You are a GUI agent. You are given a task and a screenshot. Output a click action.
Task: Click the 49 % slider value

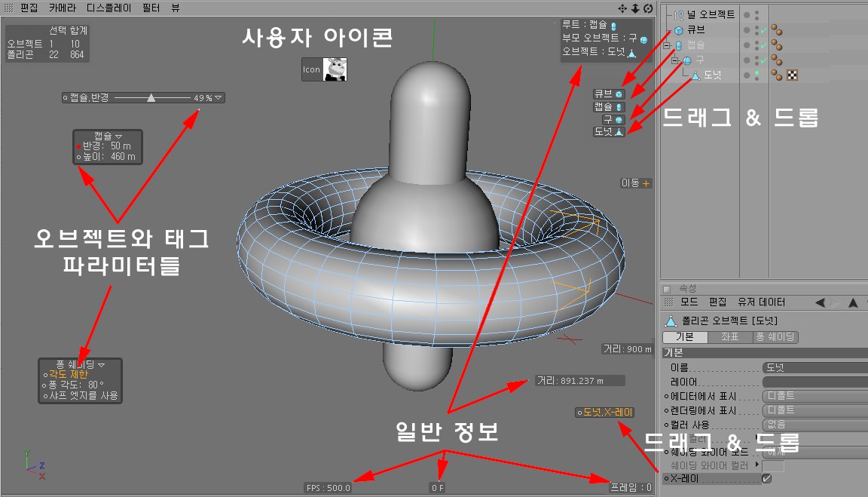click(x=203, y=98)
